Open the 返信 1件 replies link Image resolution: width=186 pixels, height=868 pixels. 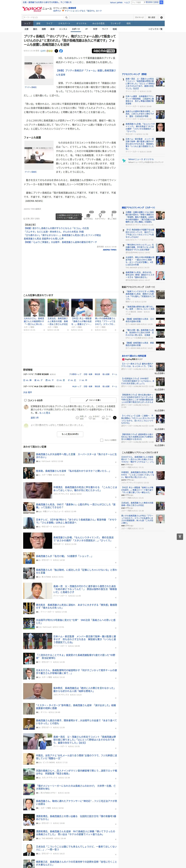click(x=35, y=418)
